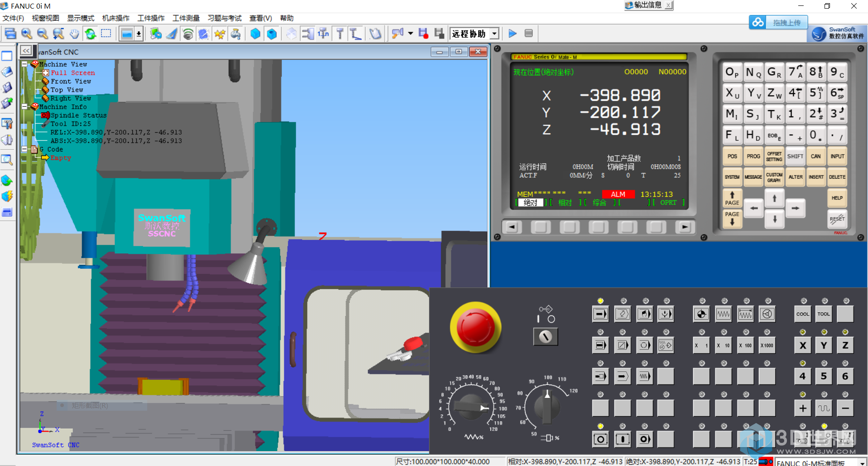Open the 帮助 menu

pos(287,18)
